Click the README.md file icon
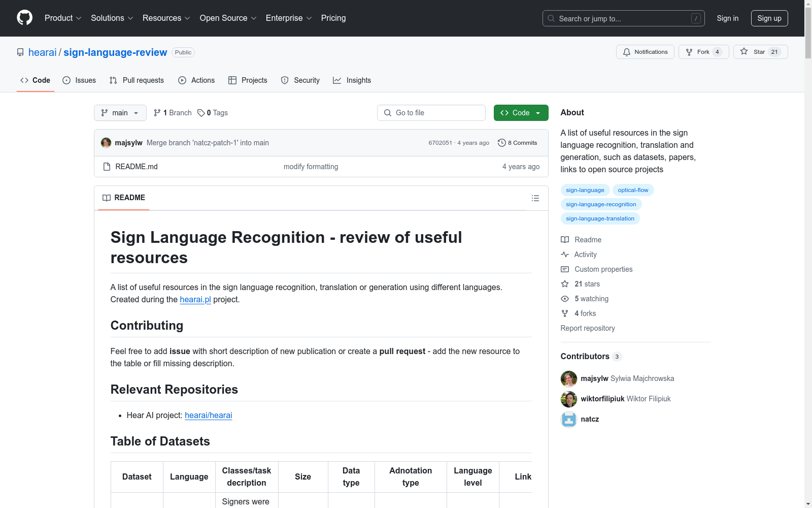This screenshot has height=508, width=812. pos(107,167)
